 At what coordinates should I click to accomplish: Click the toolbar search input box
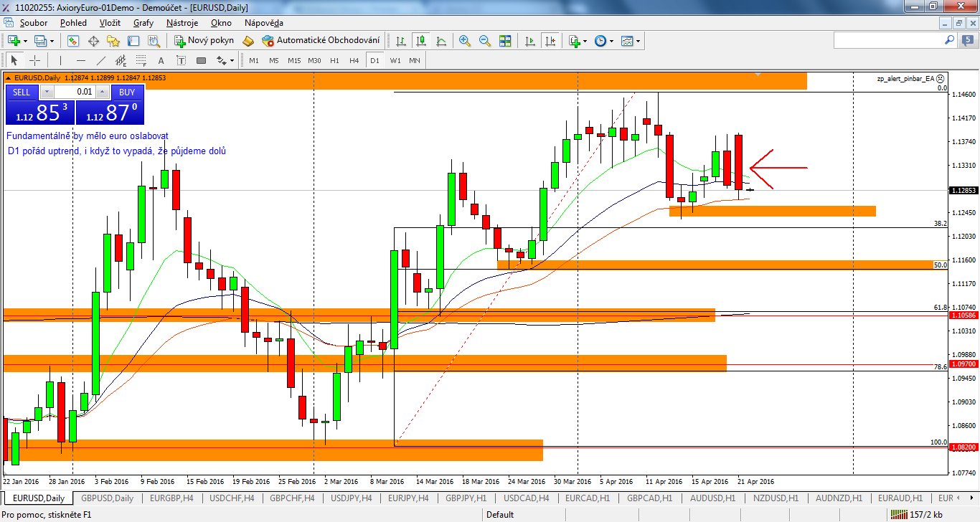coord(888,41)
